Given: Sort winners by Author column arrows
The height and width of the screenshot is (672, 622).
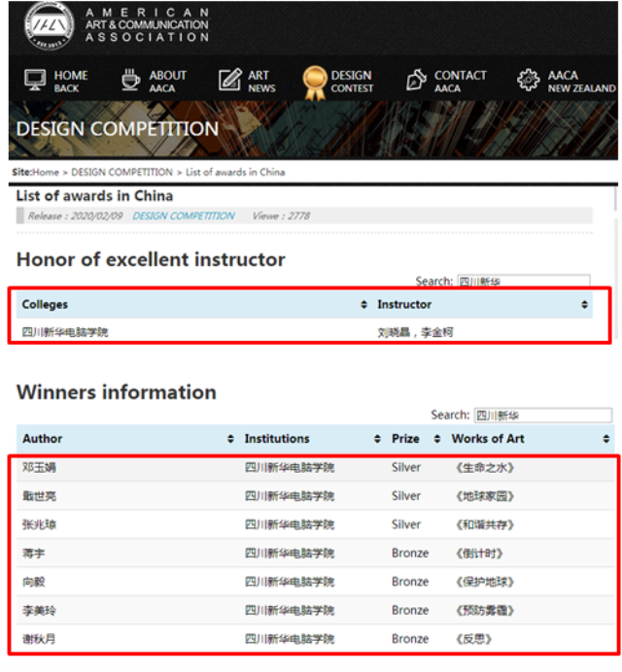Looking at the screenshot, I should (230, 439).
